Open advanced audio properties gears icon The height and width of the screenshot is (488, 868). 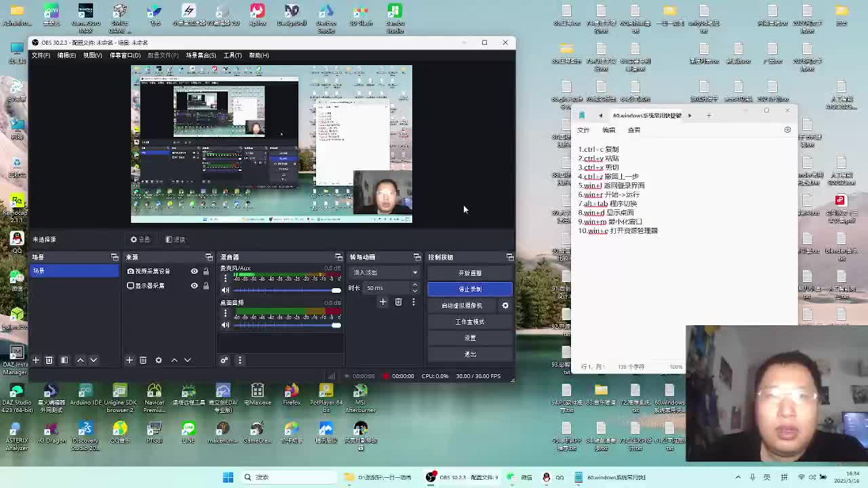click(x=224, y=360)
